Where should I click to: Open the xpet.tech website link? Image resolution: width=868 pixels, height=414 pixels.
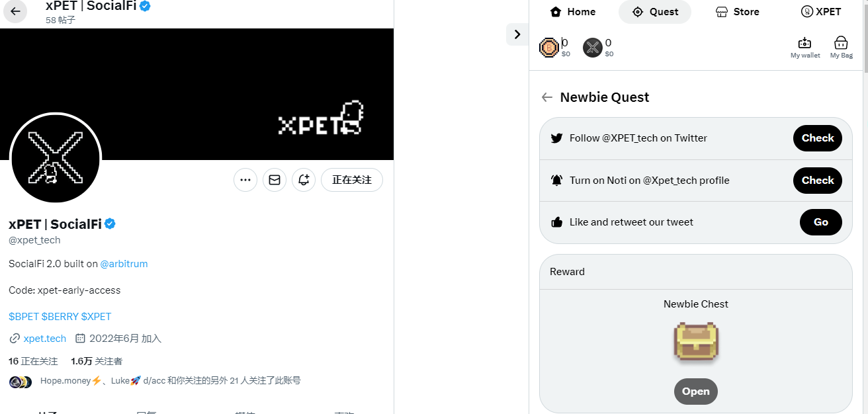[44, 338]
